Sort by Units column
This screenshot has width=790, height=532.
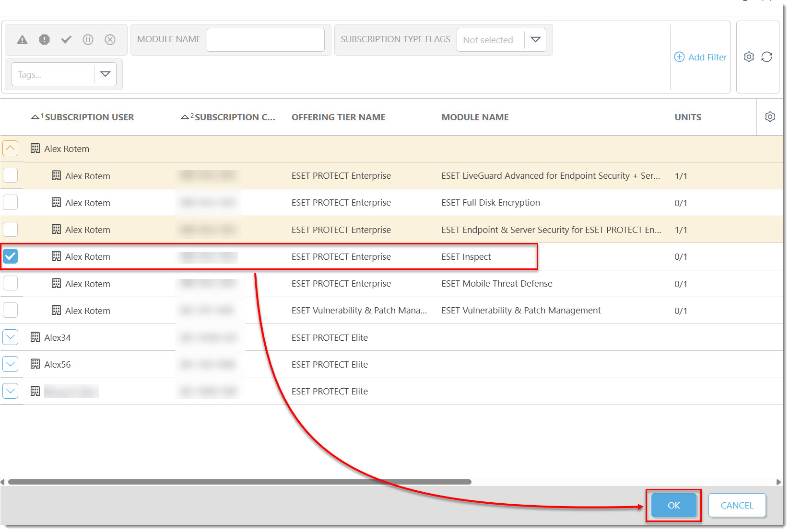(x=688, y=117)
